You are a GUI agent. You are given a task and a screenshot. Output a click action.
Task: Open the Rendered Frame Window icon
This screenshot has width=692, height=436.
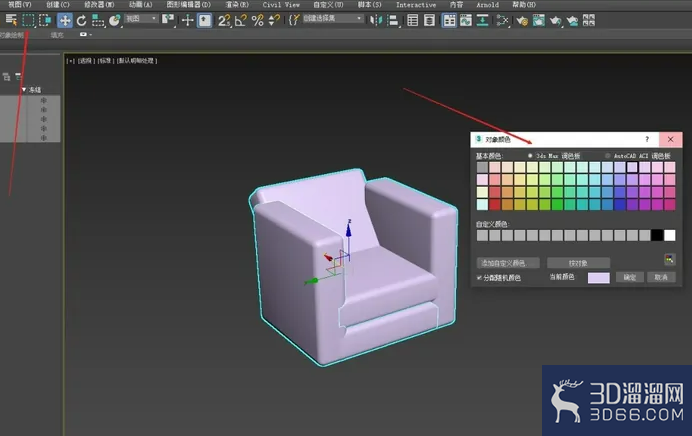(x=538, y=20)
